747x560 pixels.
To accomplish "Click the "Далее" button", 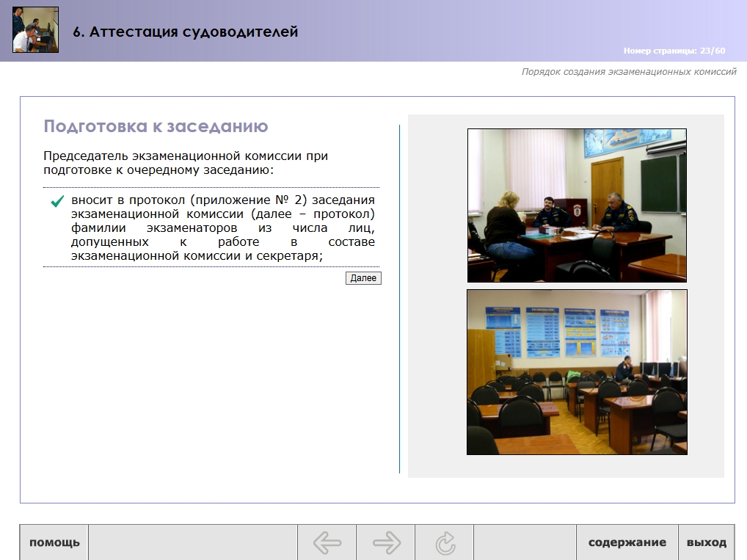I will [x=363, y=278].
